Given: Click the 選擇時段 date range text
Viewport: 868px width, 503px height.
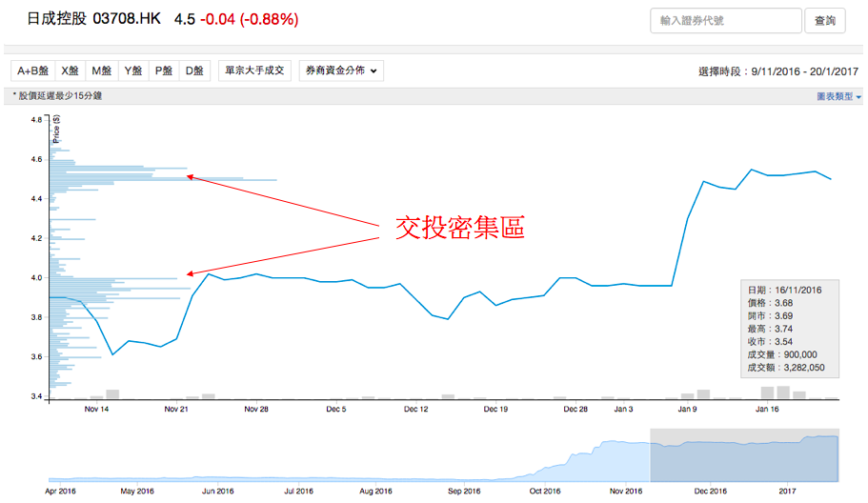Looking at the screenshot, I should (x=778, y=71).
